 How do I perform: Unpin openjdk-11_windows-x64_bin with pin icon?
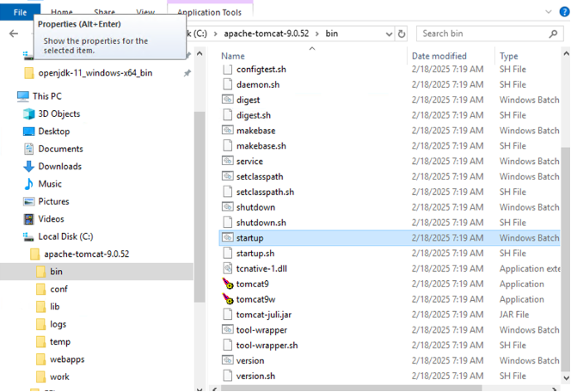[x=187, y=73]
